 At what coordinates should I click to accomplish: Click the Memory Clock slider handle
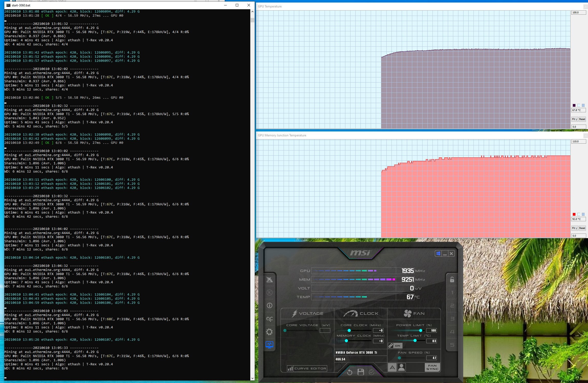(x=346, y=341)
